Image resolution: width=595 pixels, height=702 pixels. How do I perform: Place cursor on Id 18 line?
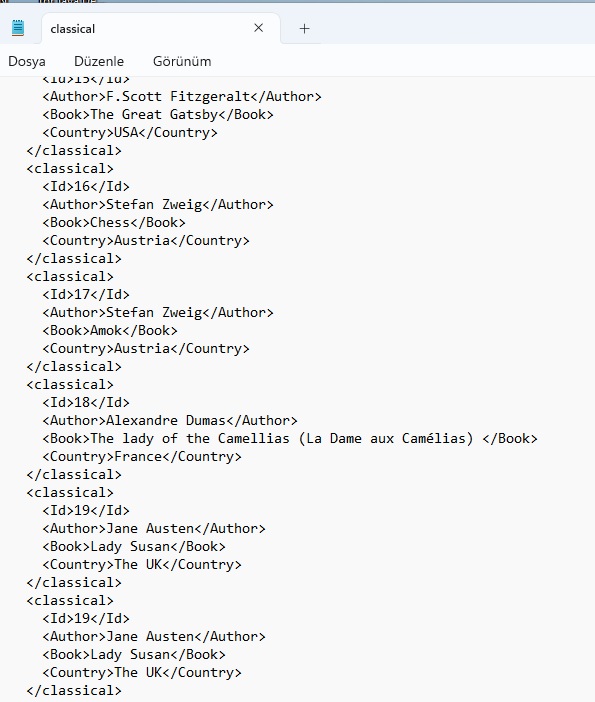86,402
